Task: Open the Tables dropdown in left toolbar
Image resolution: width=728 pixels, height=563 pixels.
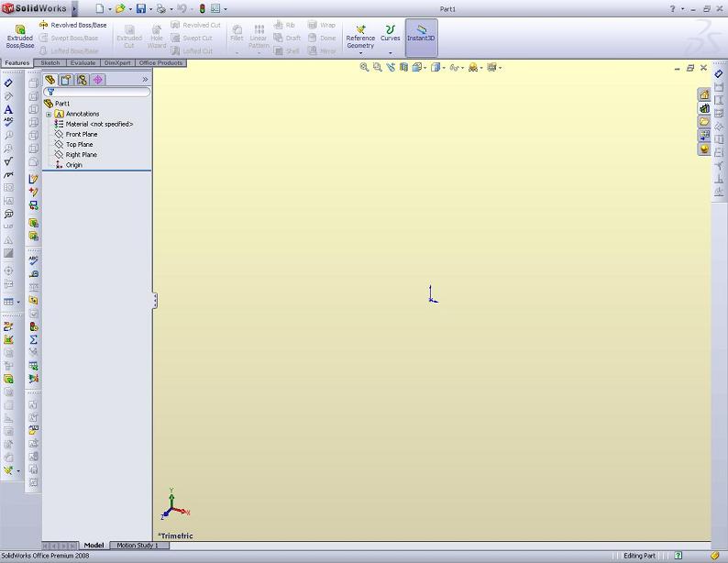Action: pyautogui.click(x=18, y=303)
